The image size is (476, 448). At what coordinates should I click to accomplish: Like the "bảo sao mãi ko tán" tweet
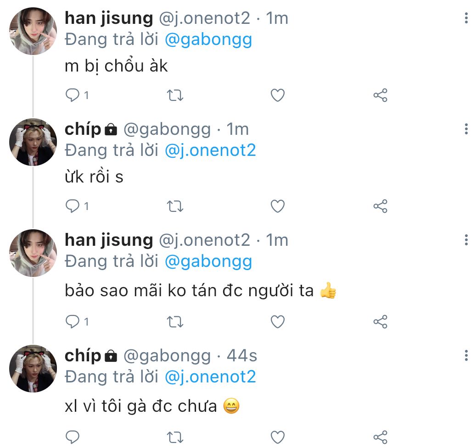(x=277, y=322)
